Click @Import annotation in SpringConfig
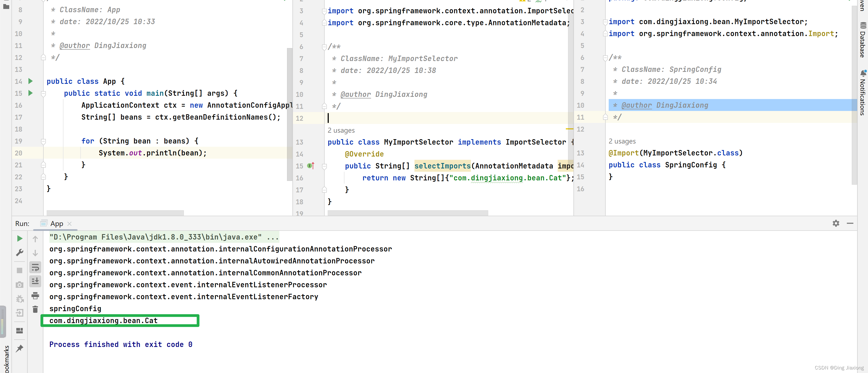Image resolution: width=868 pixels, height=373 pixels. (623, 153)
